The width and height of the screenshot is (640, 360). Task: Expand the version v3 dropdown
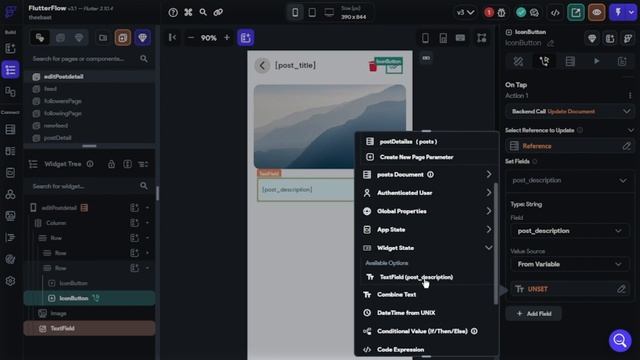click(x=465, y=13)
